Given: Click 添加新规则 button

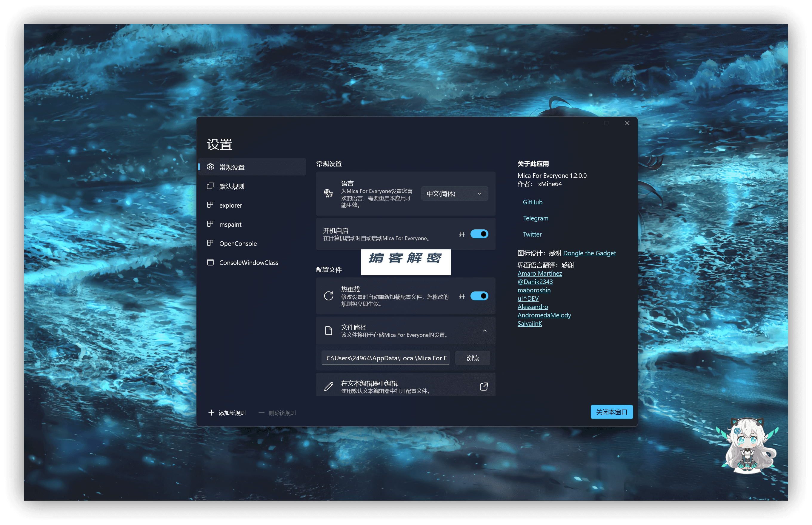Looking at the screenshot, I should click(227, 413).
